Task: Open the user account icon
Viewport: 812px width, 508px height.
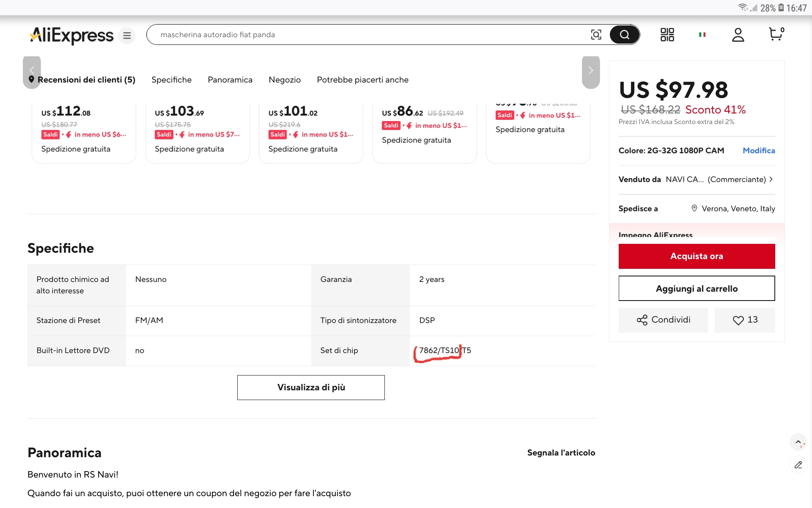Action: coord(738,35)
